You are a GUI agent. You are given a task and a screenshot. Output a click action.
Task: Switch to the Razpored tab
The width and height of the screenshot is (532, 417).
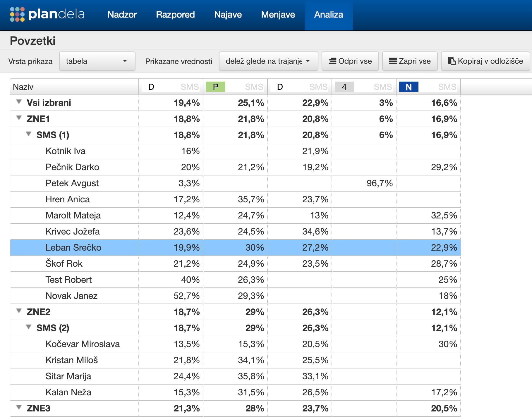point(175,15)
